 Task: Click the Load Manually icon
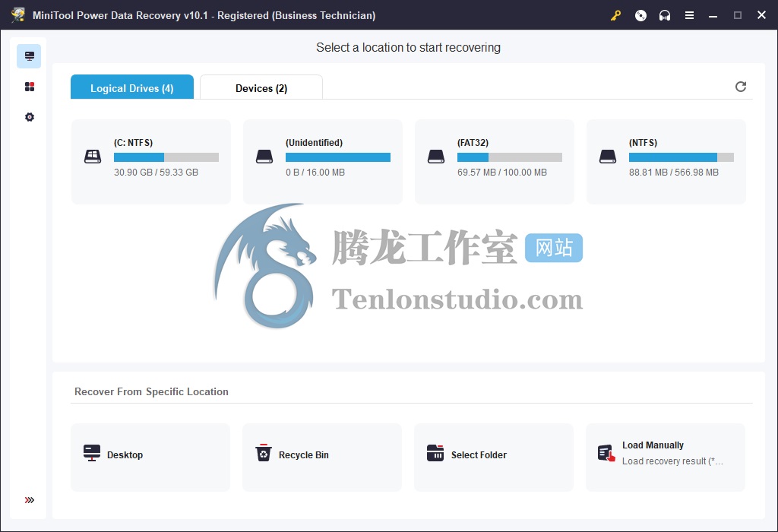[606, 453]
